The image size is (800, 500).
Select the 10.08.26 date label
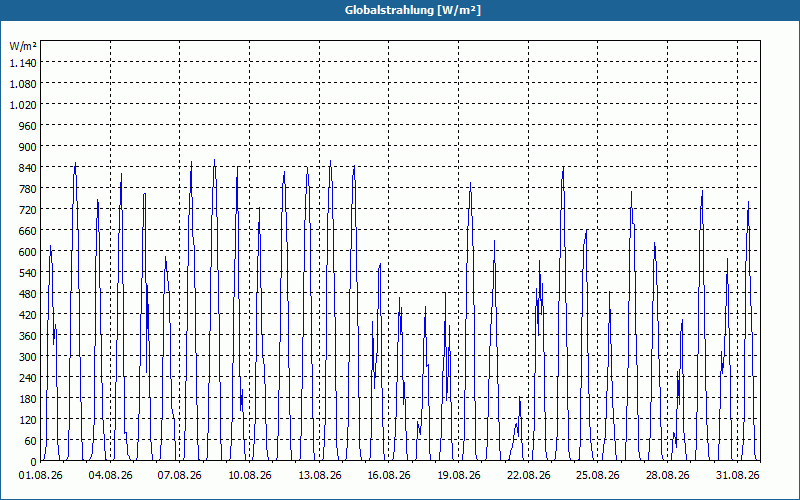(249, 476)
